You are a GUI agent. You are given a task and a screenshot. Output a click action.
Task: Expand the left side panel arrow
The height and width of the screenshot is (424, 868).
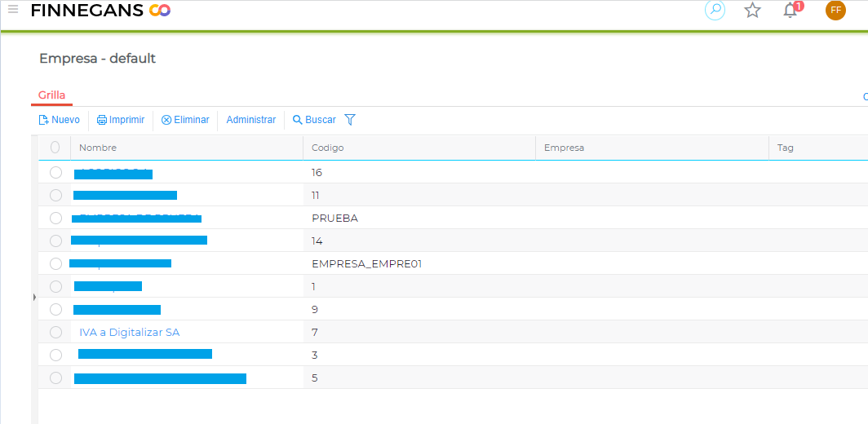click(x=34, y=298)
